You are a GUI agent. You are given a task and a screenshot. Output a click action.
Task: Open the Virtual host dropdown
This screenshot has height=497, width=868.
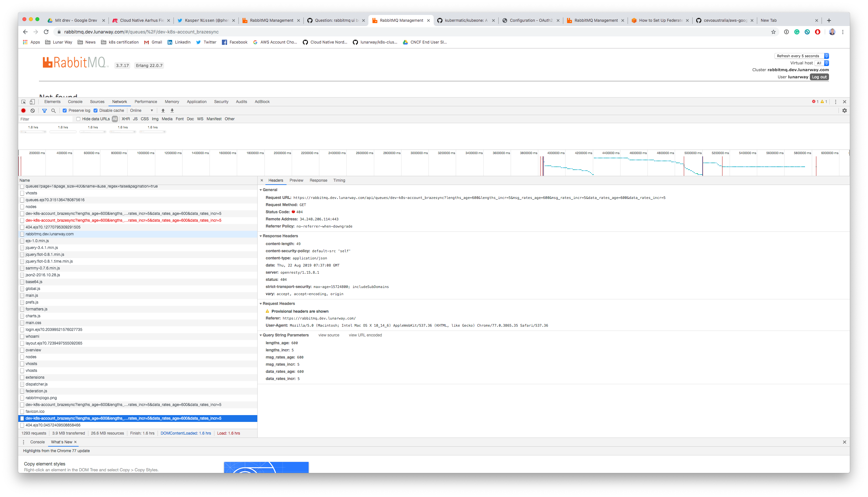coord(822,63)
